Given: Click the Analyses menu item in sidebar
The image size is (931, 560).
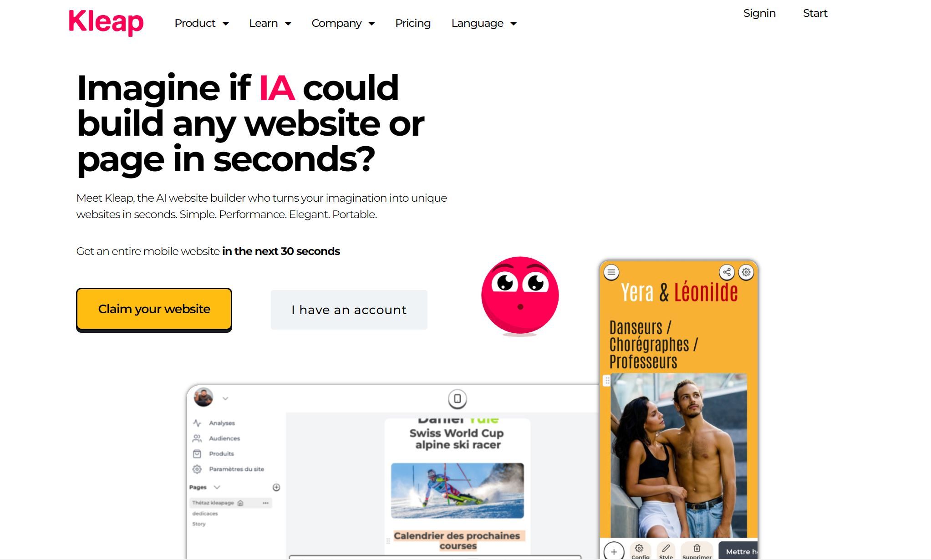Looking at the screenshot, I should click(222, 423).
